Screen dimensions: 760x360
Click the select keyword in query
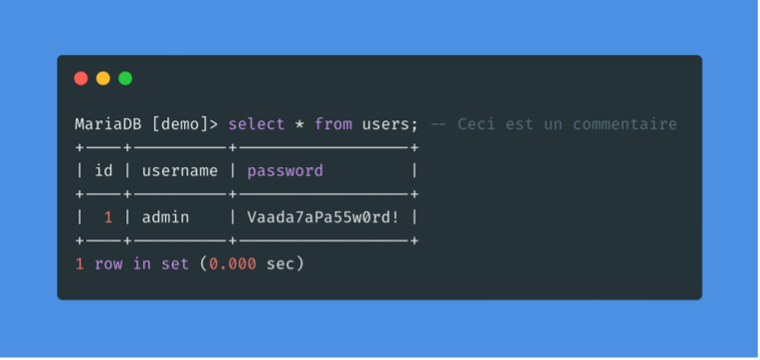pyautogui.click(x=256, y=125)
